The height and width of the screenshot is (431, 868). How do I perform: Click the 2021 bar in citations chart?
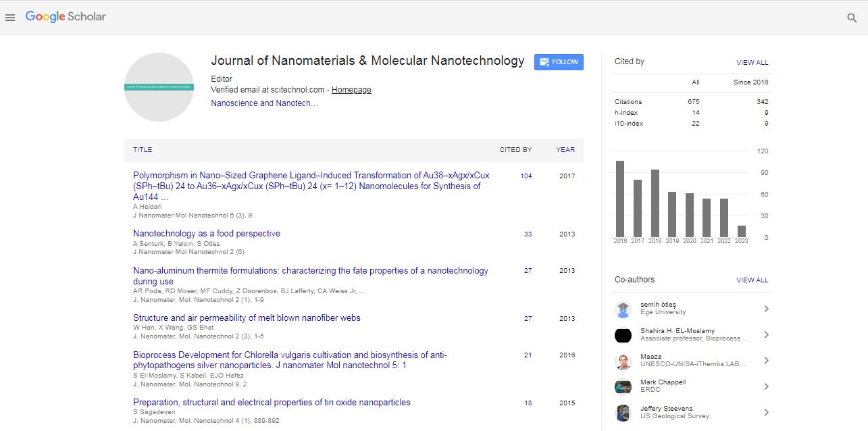[707, 218]
